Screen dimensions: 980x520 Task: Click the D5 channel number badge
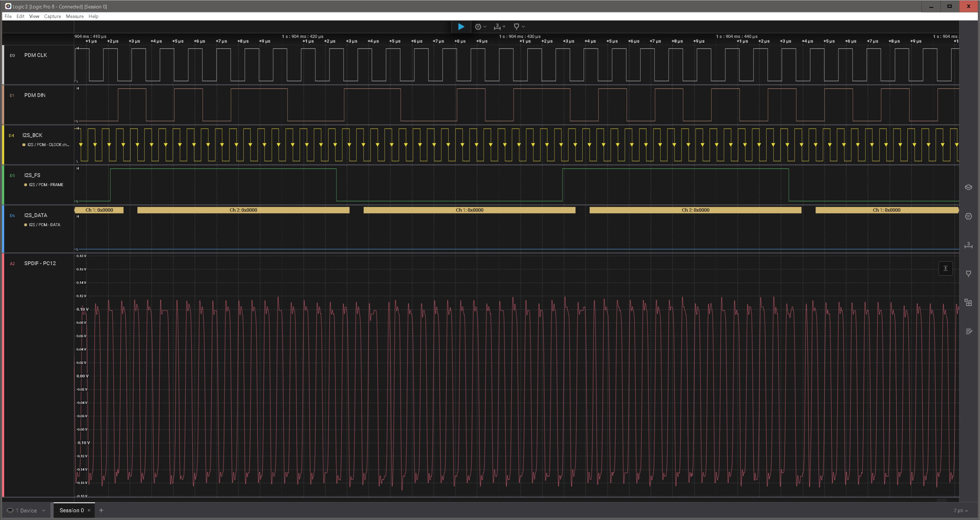click(x=12, y=175)
